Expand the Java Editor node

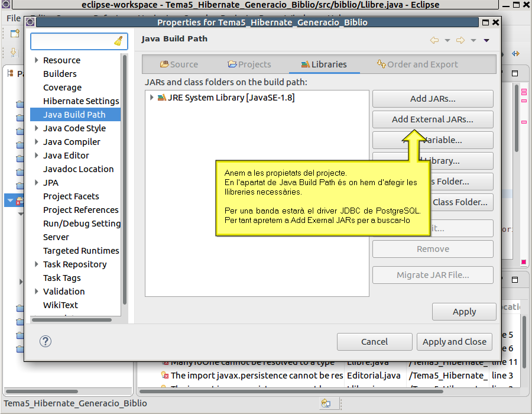click(x=36, y=155)
